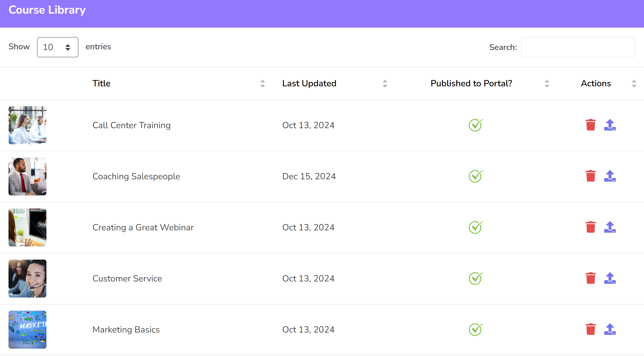
Task: Sort by the Actions column header
Action: (x=596, y=83)
